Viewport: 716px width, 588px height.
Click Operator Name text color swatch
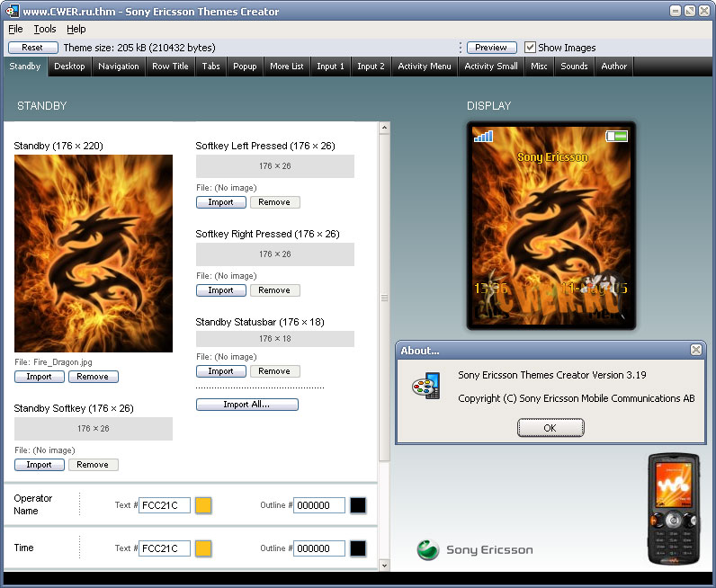point(203,505)
